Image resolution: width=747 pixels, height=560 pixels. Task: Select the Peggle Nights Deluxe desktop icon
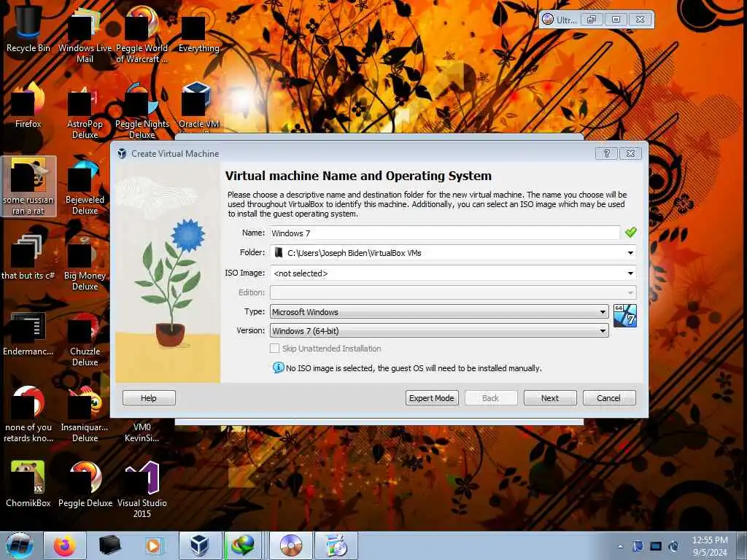[142, 111]
